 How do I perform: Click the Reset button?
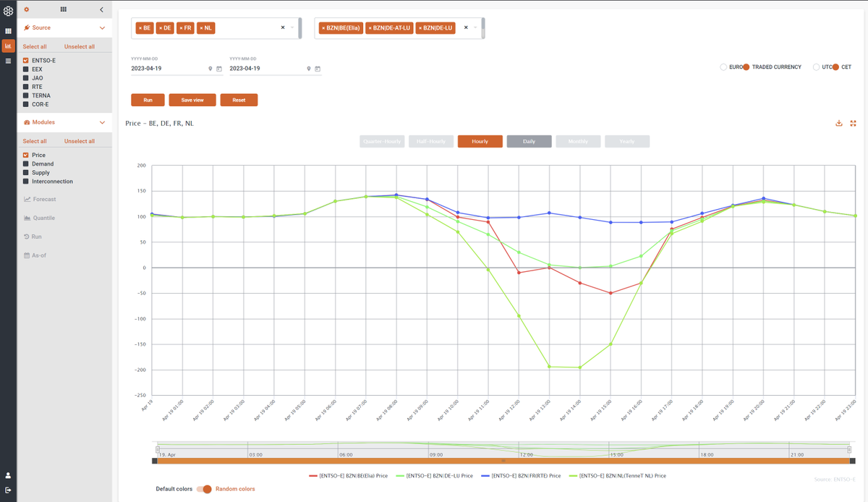(x=239, y=100)
